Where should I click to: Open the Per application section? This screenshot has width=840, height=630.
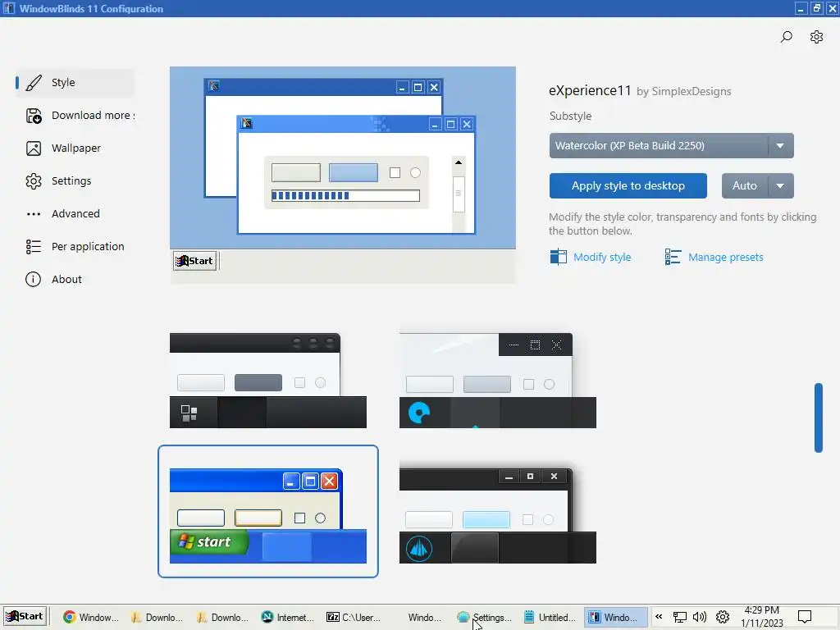(75, 246)
